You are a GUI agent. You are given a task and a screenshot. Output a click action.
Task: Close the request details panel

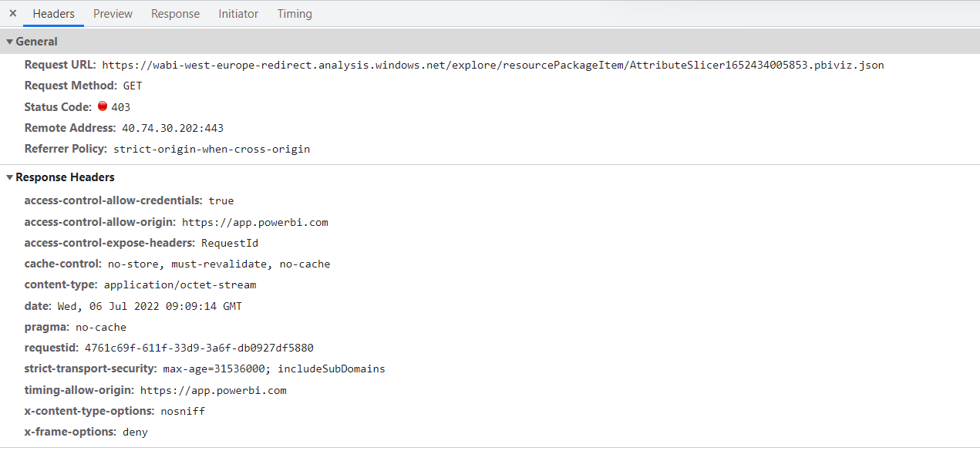[x=12, y=13]
